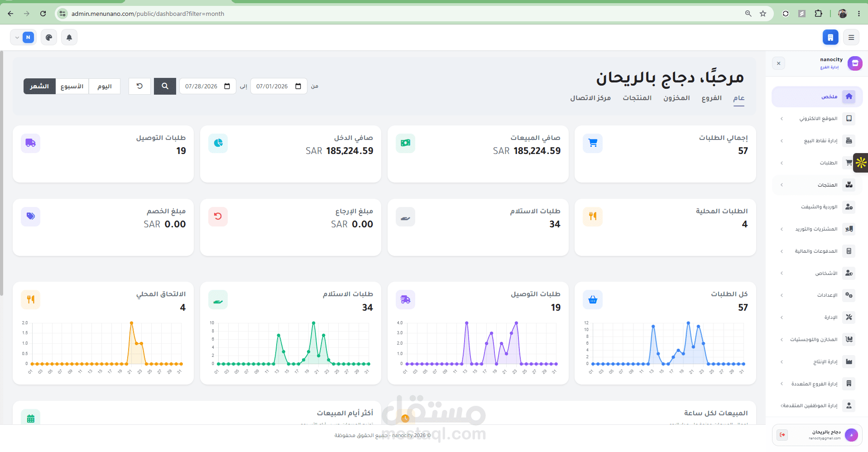Click the الموقع الالكتروني sidebar icon
The height and width of the screenshot is (452, 868).
849,119
